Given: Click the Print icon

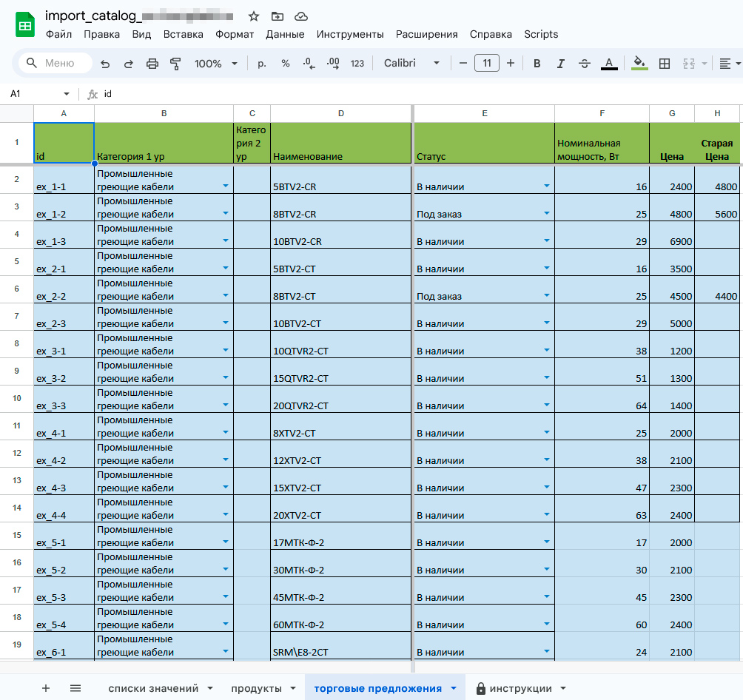Looking at the screenshot, I should coord(152,64).
